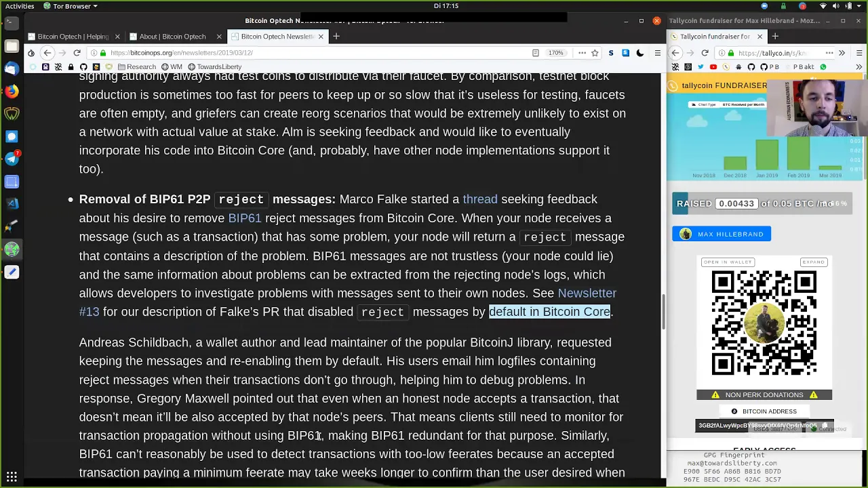Click the MAX HILLEBRAND profile button
This screenshot has height=488, width=868.
click(722, 234)
